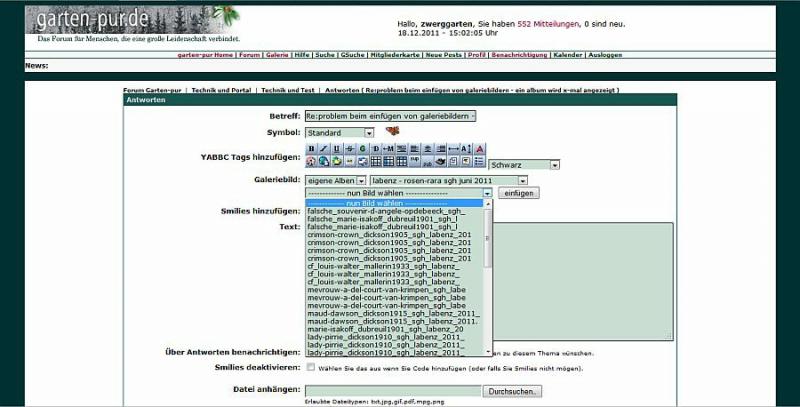The height and width of the screenshot is (407, 800).
Task: Apply Underline tag from toolbar
Action: (337, 149)
